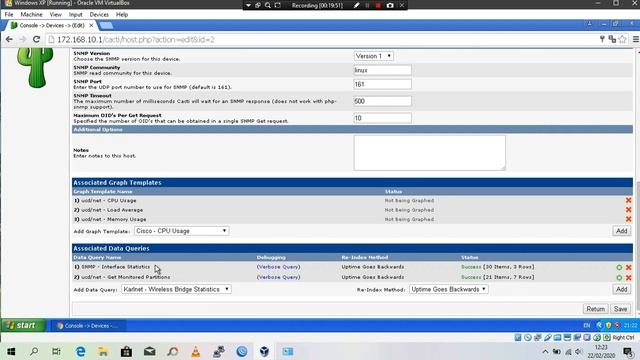The height and width of the screenshot is (360, 640).
Task: Open the Add Data Query dropdown
Action: 176,289
